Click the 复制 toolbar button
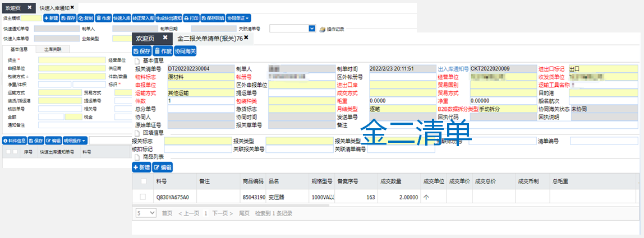This screenshot has height=238, width=644. (x=86, y=18)
